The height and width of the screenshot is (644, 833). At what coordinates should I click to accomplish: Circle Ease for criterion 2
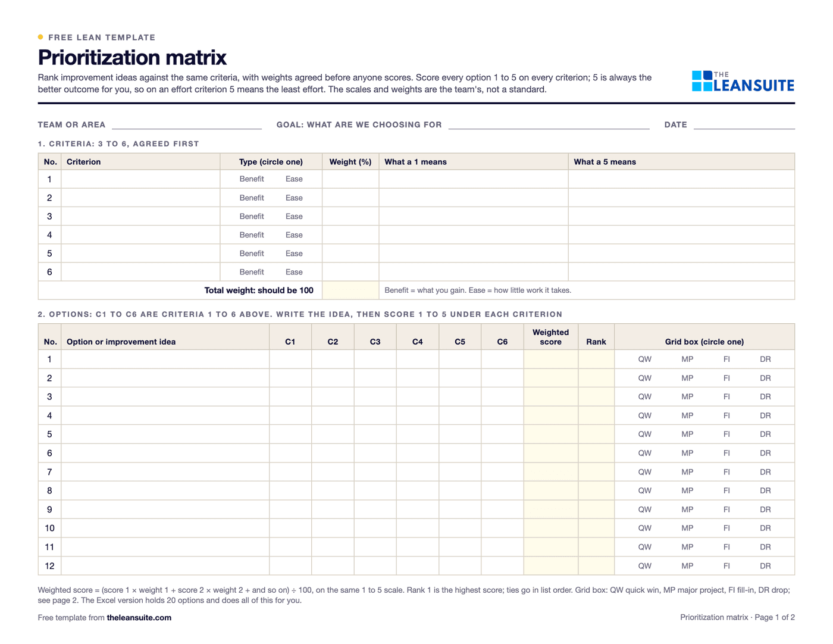click(x=294, y=198)
